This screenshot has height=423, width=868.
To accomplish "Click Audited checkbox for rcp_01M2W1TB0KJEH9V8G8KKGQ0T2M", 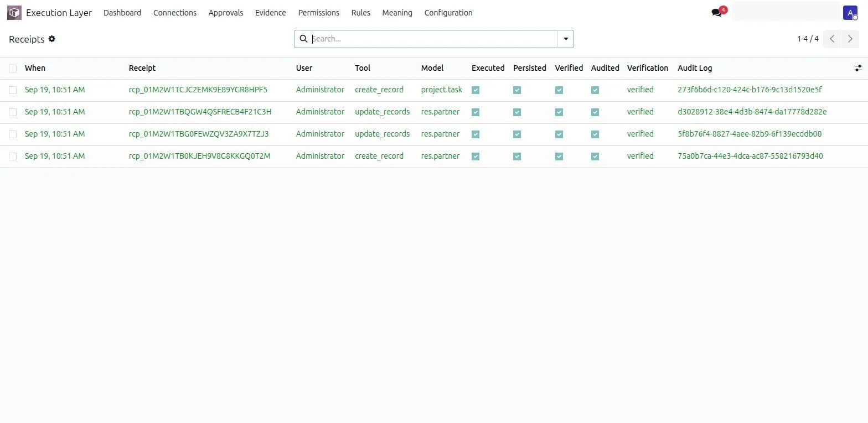I will point(595,156).
